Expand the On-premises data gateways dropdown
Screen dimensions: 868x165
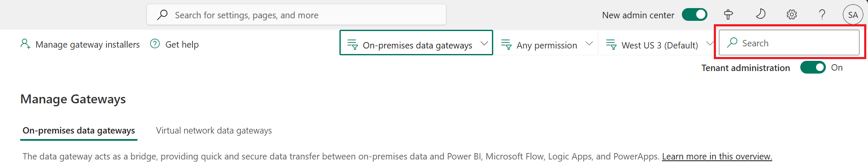click(416, 43)
